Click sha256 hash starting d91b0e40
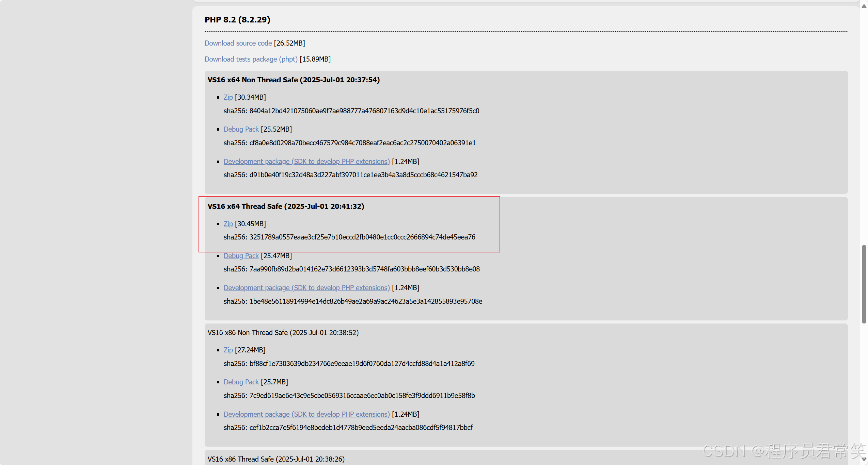This screenshot has height=465, width=868. 363,175
